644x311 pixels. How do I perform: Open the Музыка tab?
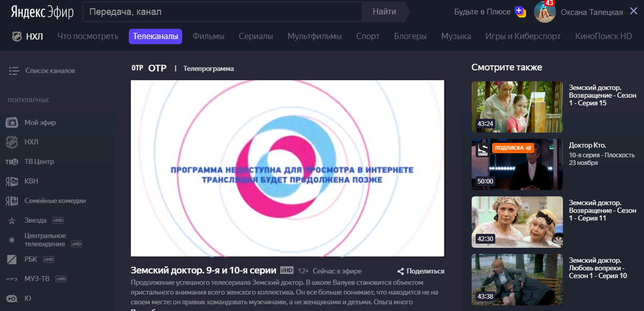(456, 37)
